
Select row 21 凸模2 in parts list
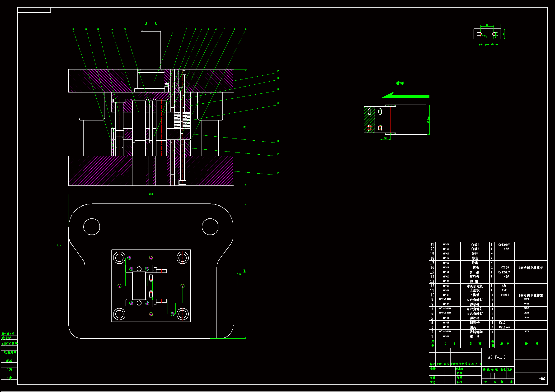point(475,245)
